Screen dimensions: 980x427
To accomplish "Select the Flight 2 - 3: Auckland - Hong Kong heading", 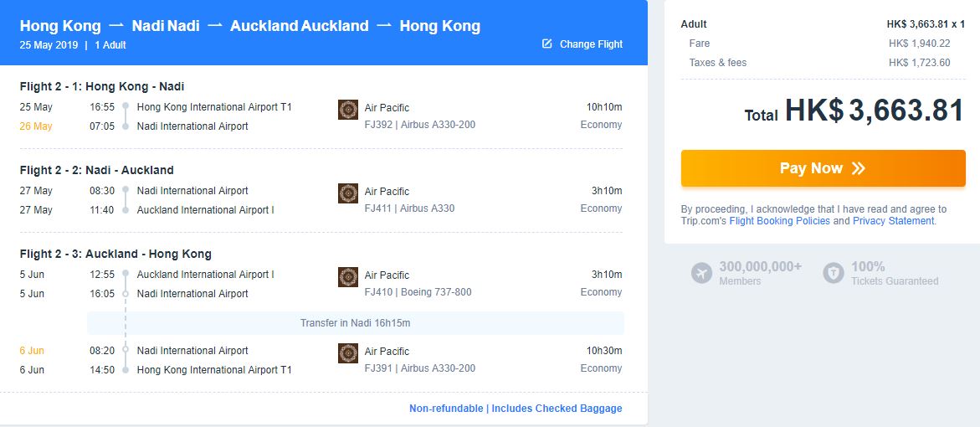I will click(115, 254).
